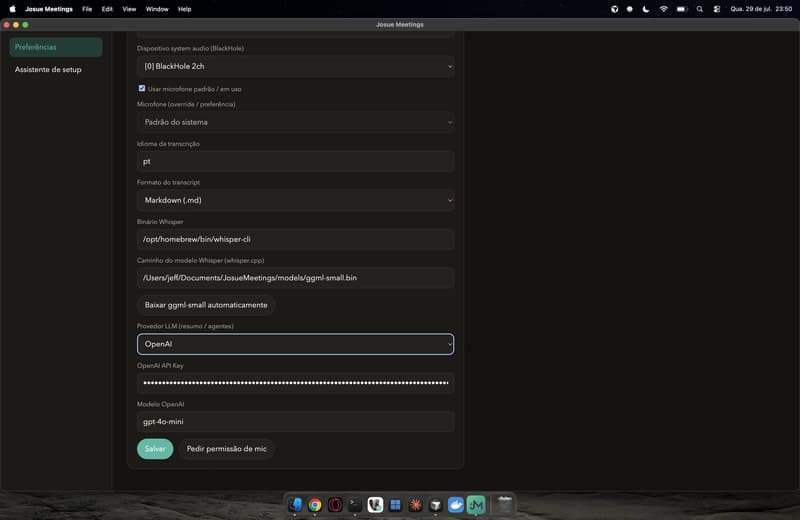Viewport: 800px width, 520px height.
Task: Click the Focus moon icon in menu bar
Action: click(x=646, y=9)
